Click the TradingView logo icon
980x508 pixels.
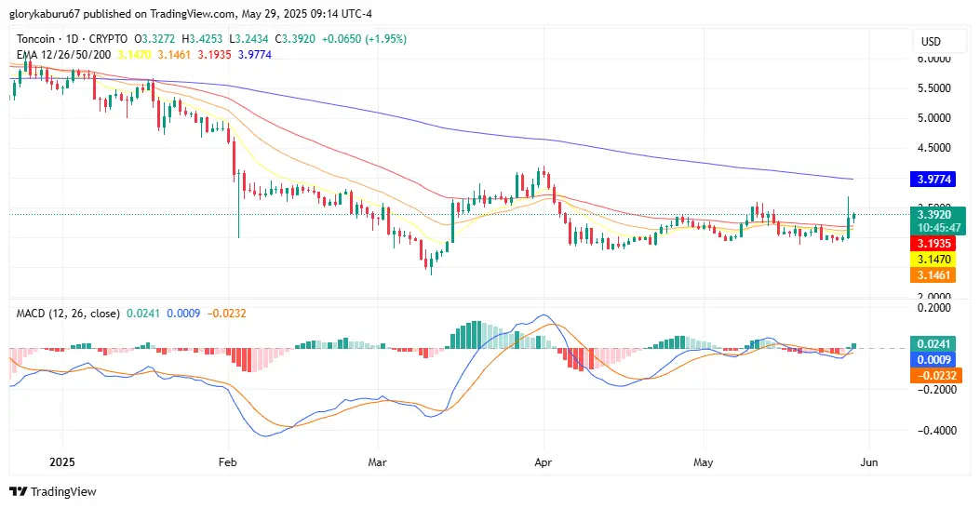tap(18, 492)
